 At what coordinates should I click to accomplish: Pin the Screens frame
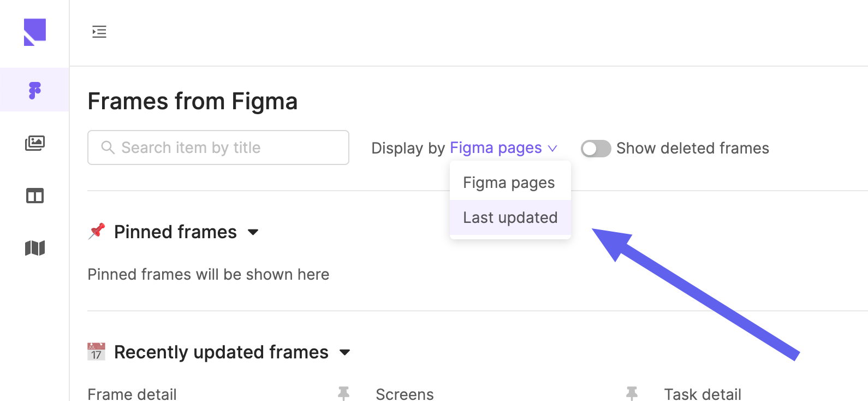click(x=632, y=393)
